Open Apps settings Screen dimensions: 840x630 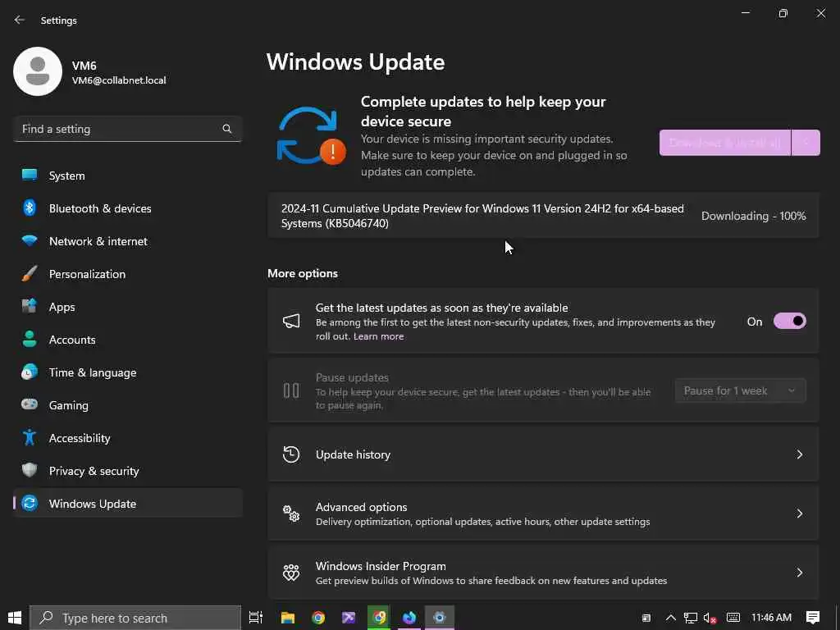click(127, 307)
